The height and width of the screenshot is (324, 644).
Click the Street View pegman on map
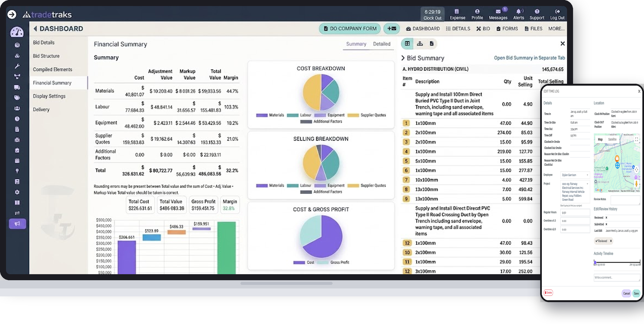pyautogui.click(x=636, y=183)
